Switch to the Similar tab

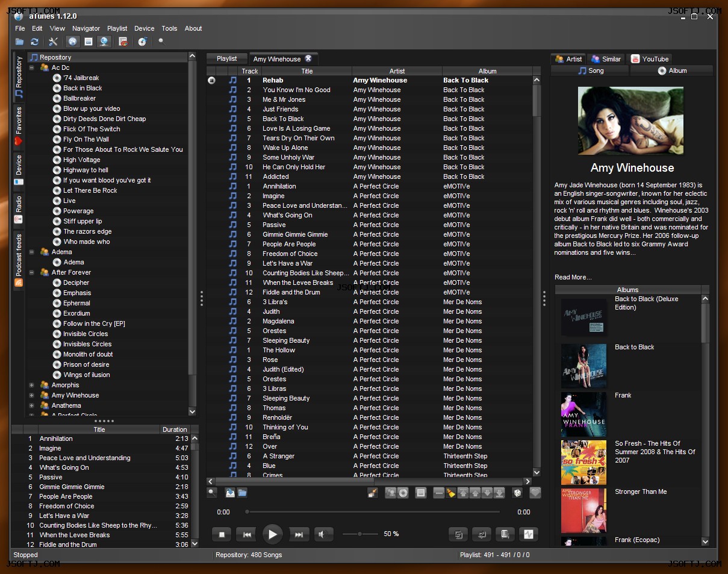click(x=606, y=59)
